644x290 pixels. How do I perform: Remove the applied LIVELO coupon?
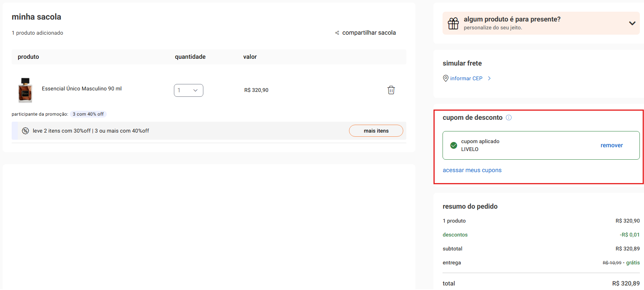click(611, 145)
